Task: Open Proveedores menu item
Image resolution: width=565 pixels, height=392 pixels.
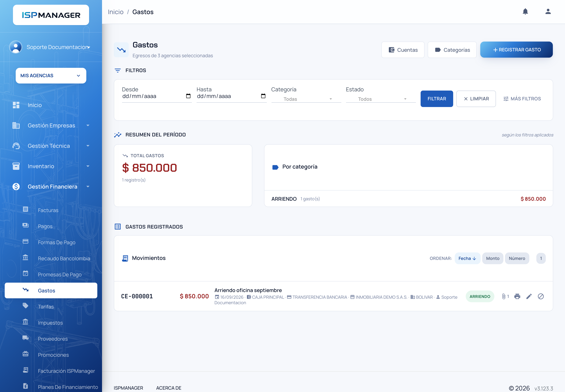Action: click(x=51, y=339)
